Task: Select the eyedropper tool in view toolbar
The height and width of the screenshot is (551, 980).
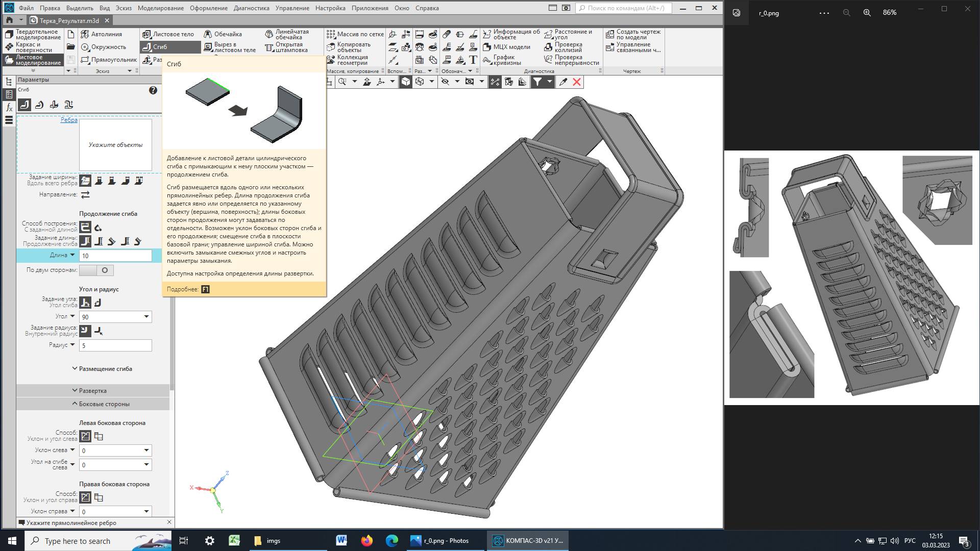Action: [563, 82]
